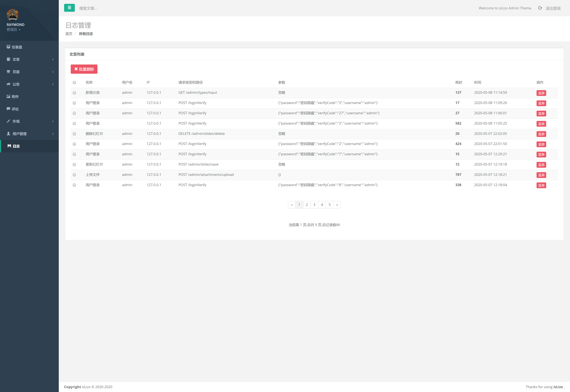The width and height of the screenshot is (570, 392).
Task: Click the green hamburger menu toggle button
Action: [69, 8]
